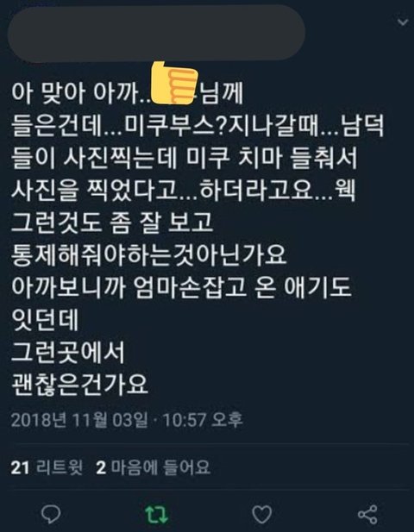
Task: Click the line 그런곳에서
Action: click(68, 352)
